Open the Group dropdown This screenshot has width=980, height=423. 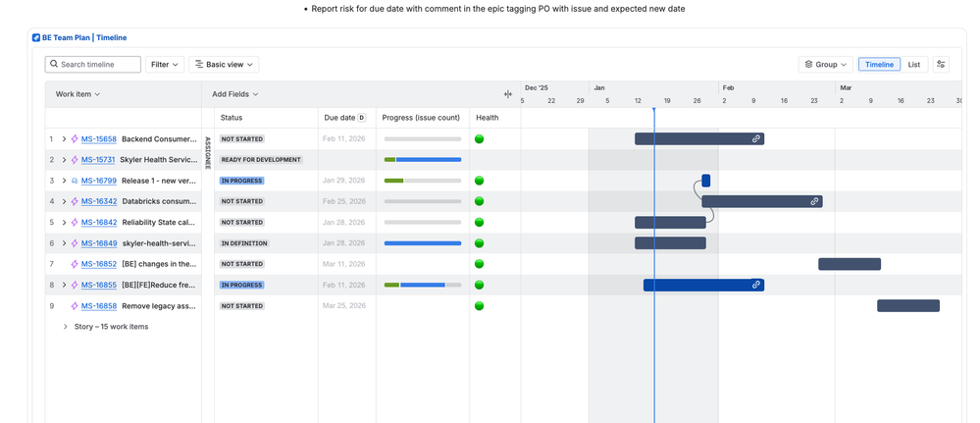point(826,65)
